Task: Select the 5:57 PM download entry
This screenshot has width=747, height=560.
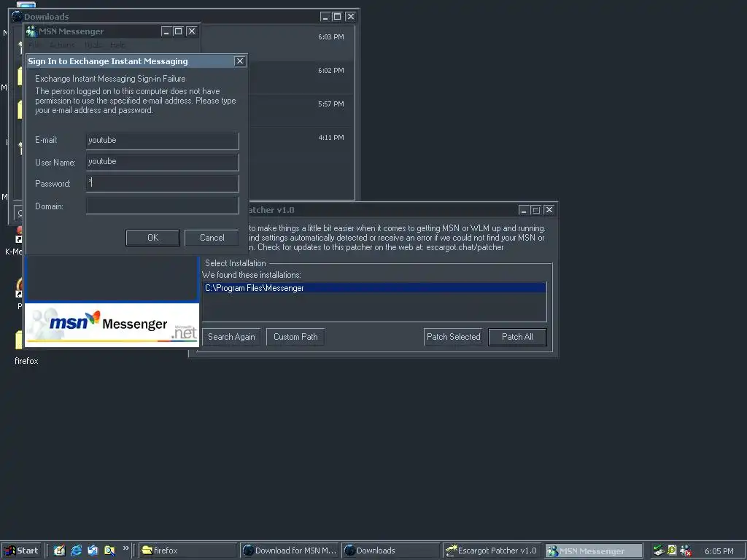Action: click(301, 111)
